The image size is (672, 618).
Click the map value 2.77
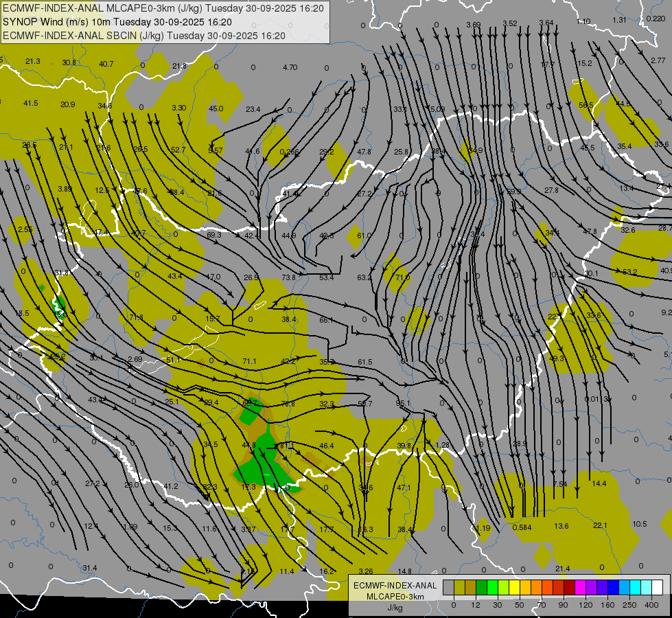coord(658,60)
